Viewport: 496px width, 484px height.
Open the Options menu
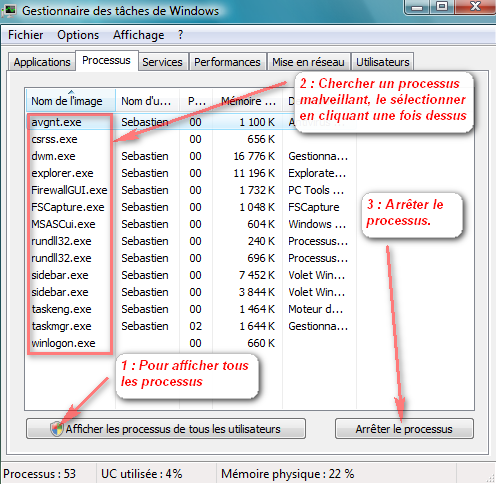pos(78,35)
